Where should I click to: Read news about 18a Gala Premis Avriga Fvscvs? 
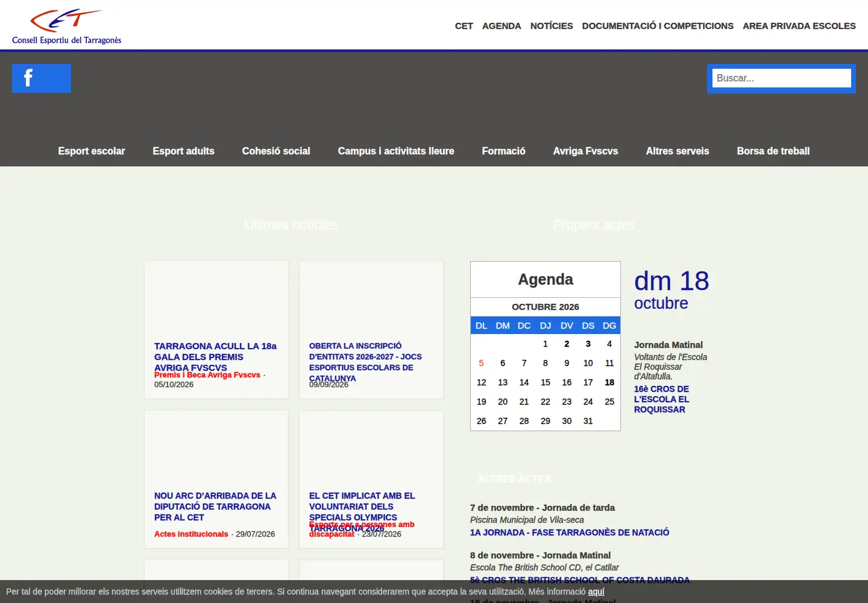[x=215, y=356]
